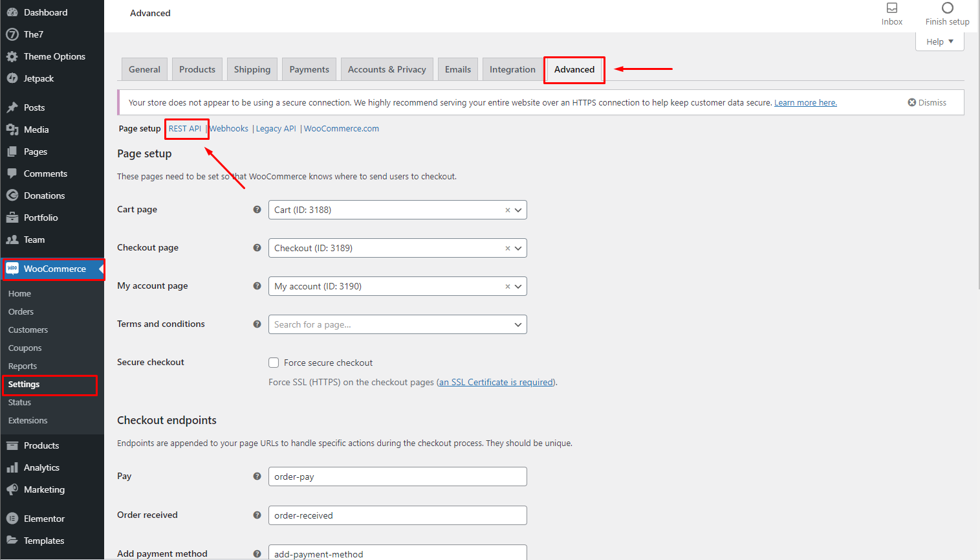Edit the Order received endpoint field
The height and width of the screenshot is (560, 980).
397,515
